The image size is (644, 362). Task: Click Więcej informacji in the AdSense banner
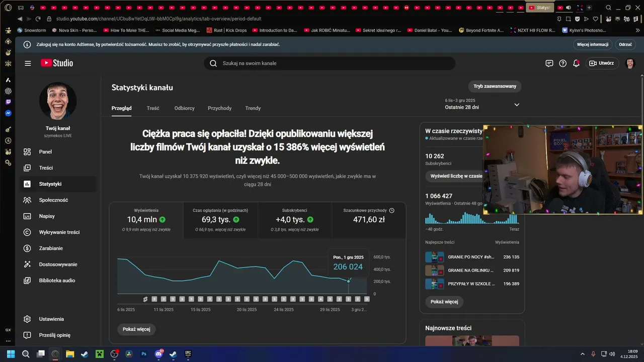[593, 44]
